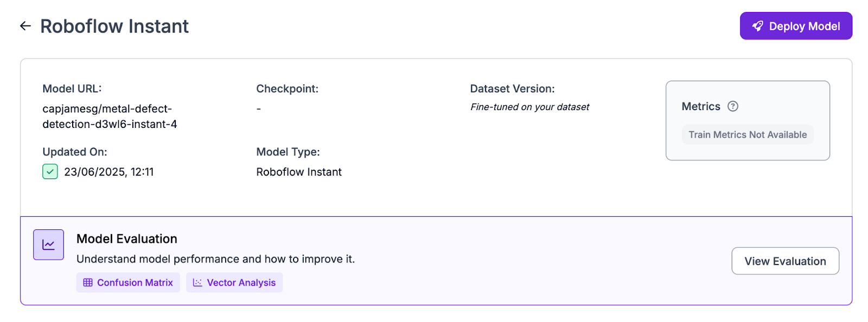Click the Checkpoint label
The height and width of the screenshot is (322, 868).
point(288,89)
